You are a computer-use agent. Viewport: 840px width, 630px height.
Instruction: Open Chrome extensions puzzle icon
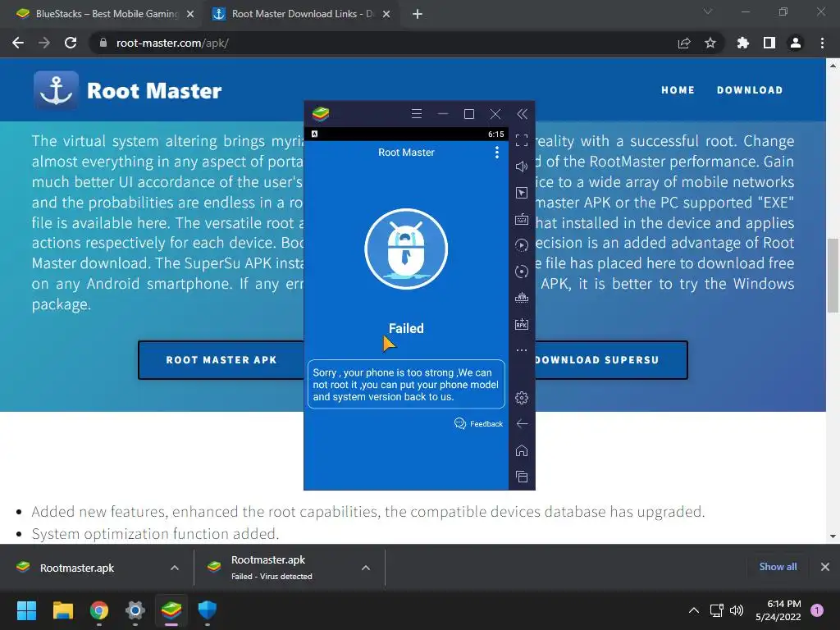(742, 43)
